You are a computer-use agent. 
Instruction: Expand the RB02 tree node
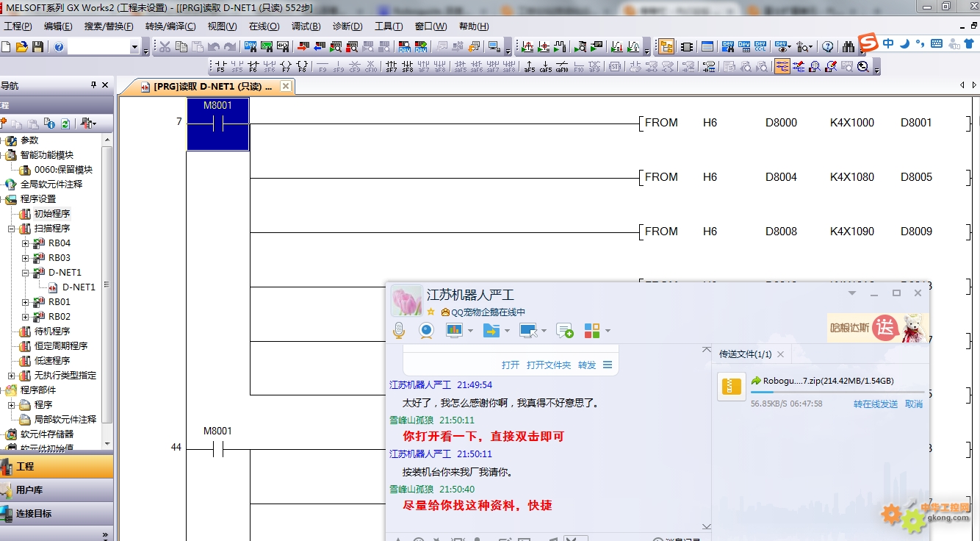coord(25,317)
